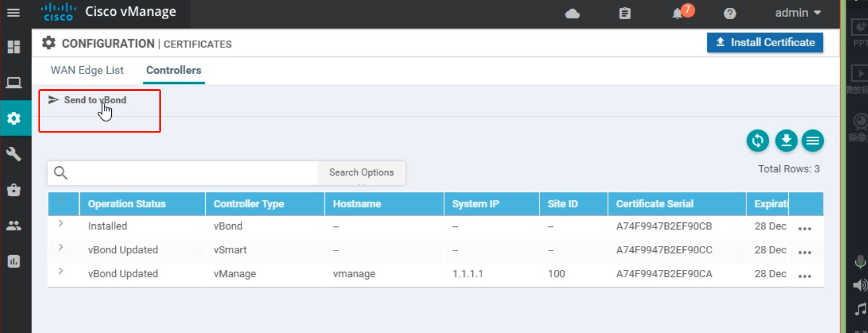Select the Controllers tab
The width and height of the screenshot is (868, 333).
(173, 71)
